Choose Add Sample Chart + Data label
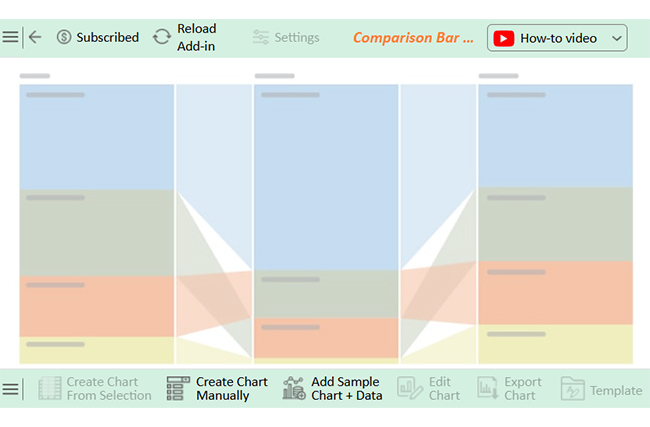Screen dimensions: 650x427 coord(347,388)
